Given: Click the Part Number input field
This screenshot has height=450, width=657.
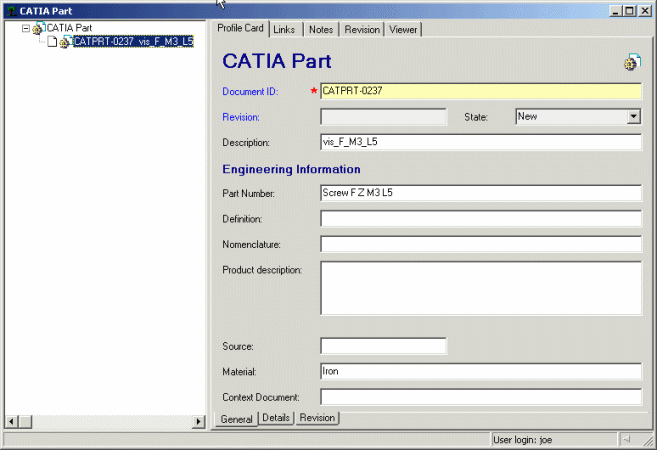Looking at the screenshot, I should (480, 193).
